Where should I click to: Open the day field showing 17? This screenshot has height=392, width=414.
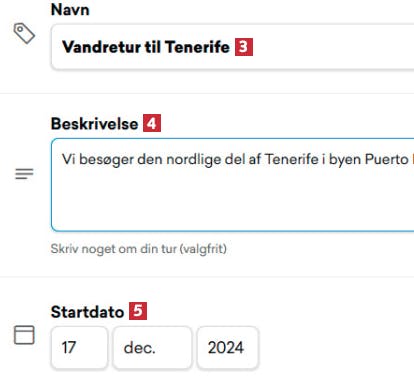(x=79, y=348)
